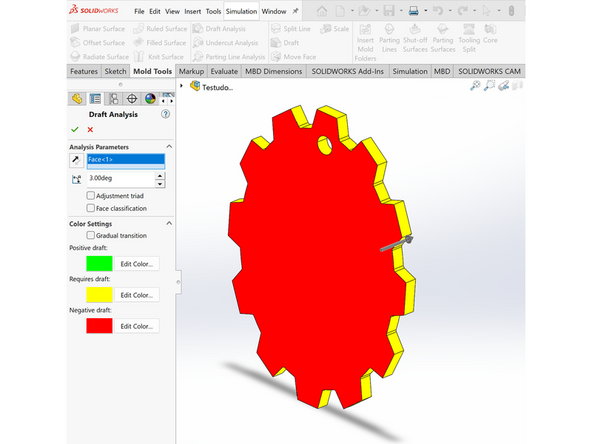Screen dimensions: 592x444
Task: Expand the Testudo tree flyout arrow
Action: (x=182, y=86)
